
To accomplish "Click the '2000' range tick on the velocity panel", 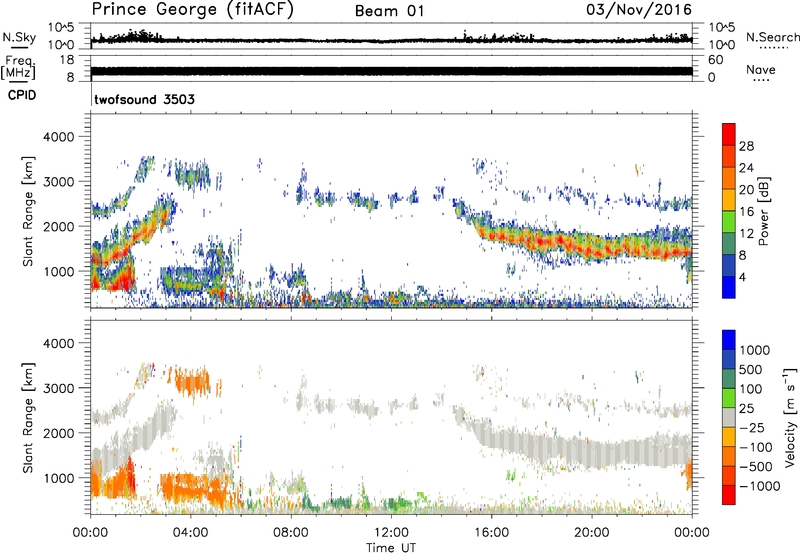I will (58, 433).
